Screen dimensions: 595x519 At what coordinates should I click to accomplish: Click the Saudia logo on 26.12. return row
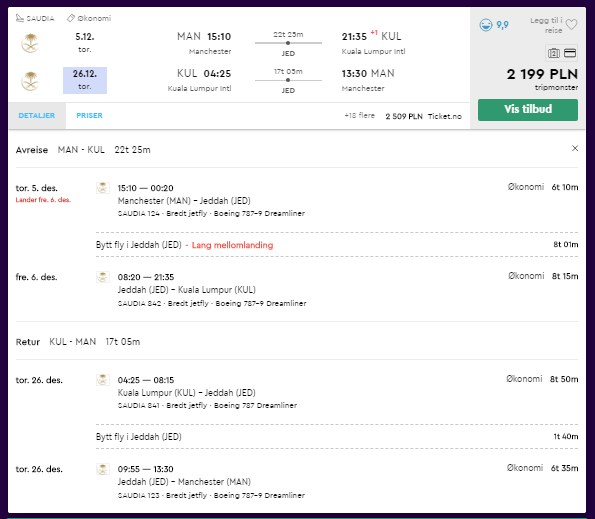[30, 80]
